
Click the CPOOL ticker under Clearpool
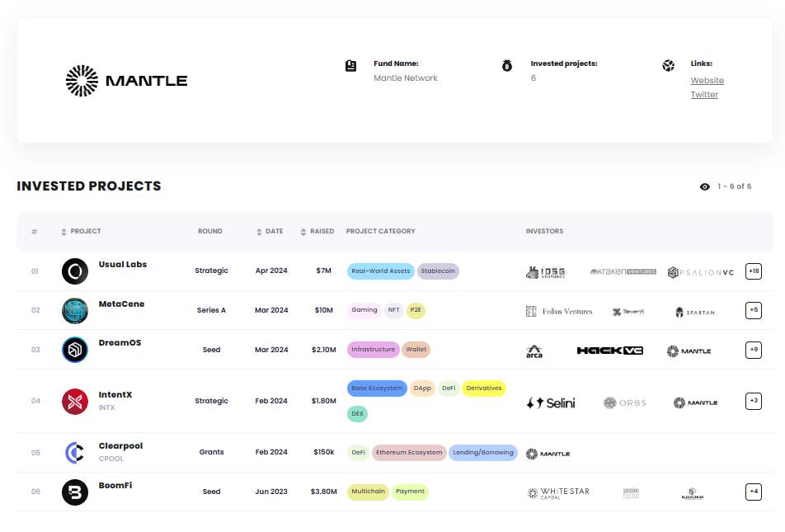[111, 459]
